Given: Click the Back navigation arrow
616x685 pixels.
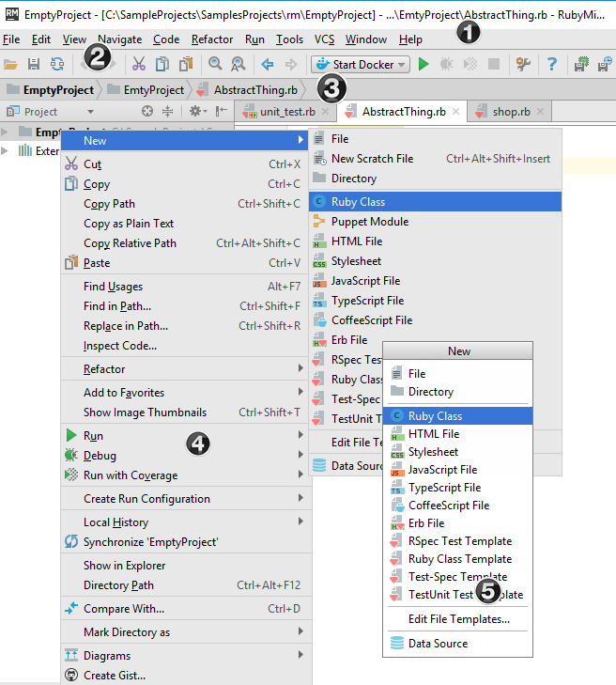Looking at the screenshot, I should [x=268, y=65].
